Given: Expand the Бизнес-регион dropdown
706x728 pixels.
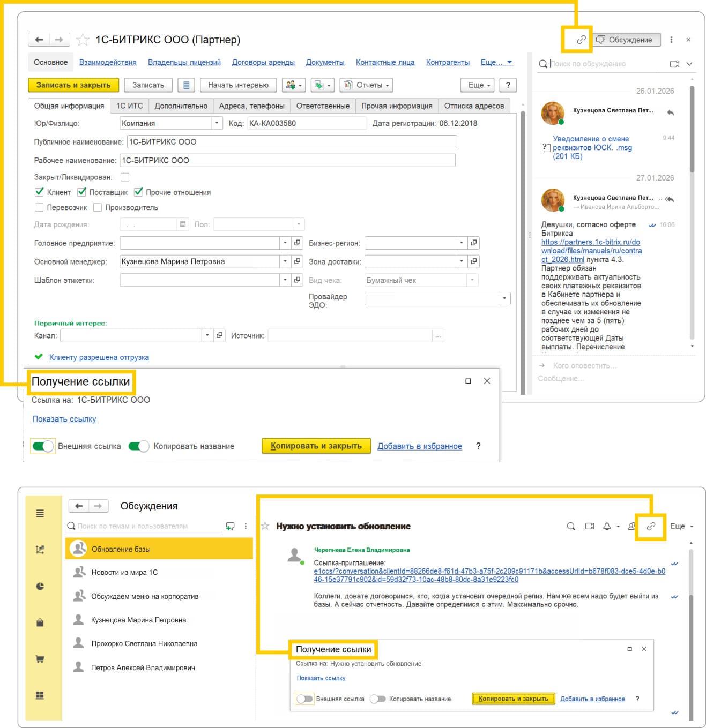Looking at the screenshot, I should 462,243.
